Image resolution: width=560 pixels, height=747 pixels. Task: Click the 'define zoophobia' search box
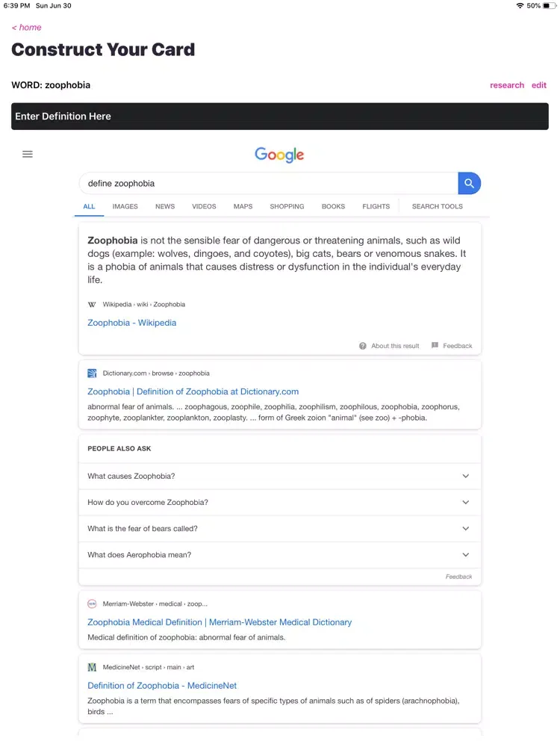click(269, 184)
